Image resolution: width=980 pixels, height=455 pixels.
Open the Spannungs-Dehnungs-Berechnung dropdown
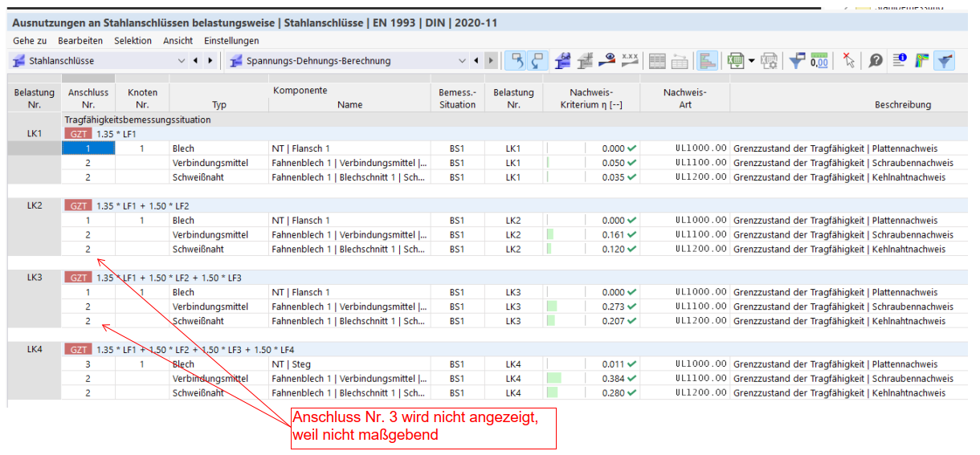click(462, 61)
